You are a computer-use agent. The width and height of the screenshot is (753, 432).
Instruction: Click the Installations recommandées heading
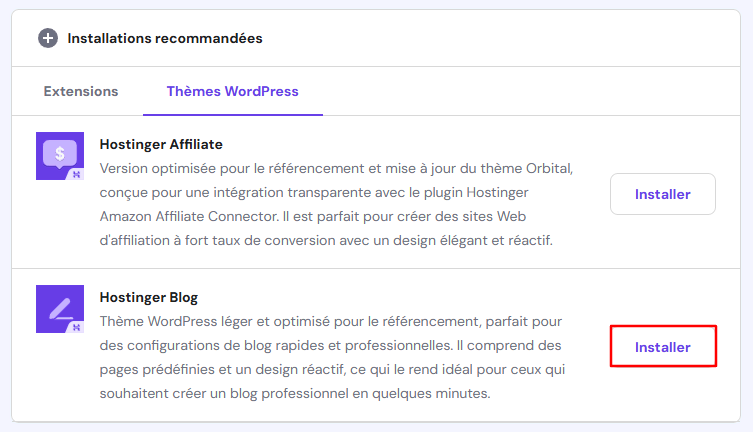(165, 38)
